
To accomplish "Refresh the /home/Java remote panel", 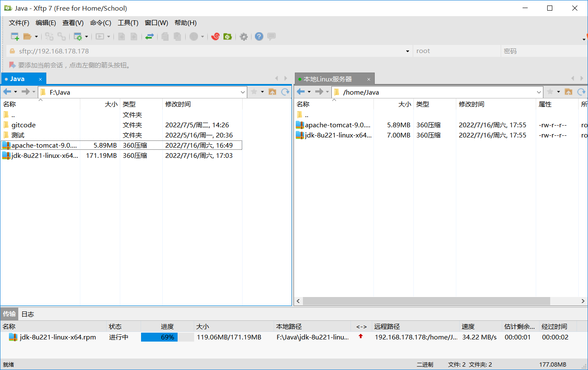I will (581, 92).
